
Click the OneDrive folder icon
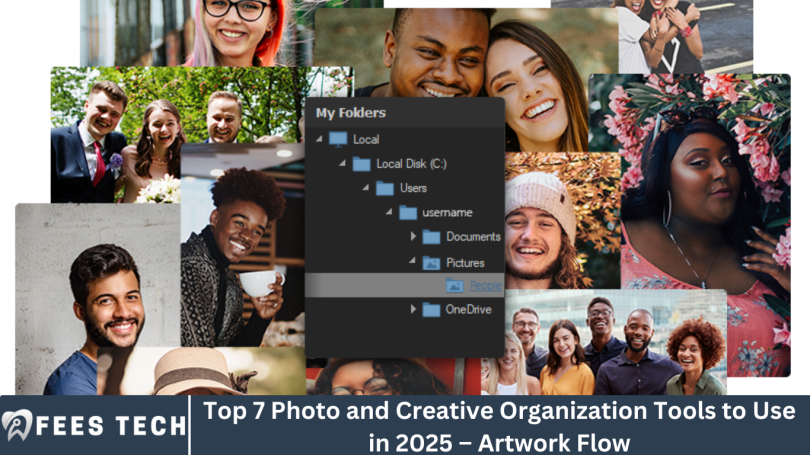click(x=431, y=310)
